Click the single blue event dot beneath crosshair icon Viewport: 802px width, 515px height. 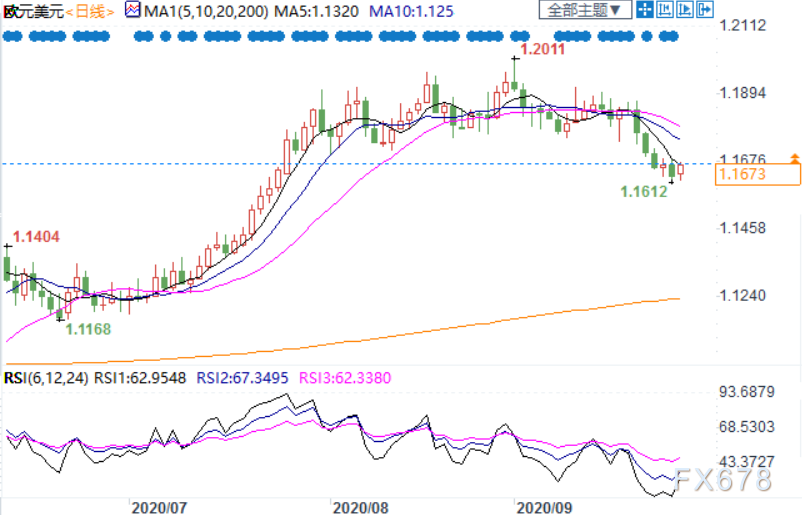(x=647, y=36)
